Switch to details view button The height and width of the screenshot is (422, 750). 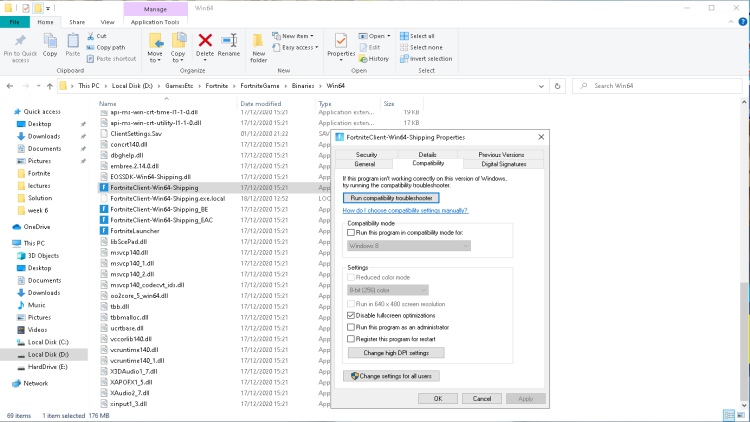pyautogui.click(x=729, y=415)
